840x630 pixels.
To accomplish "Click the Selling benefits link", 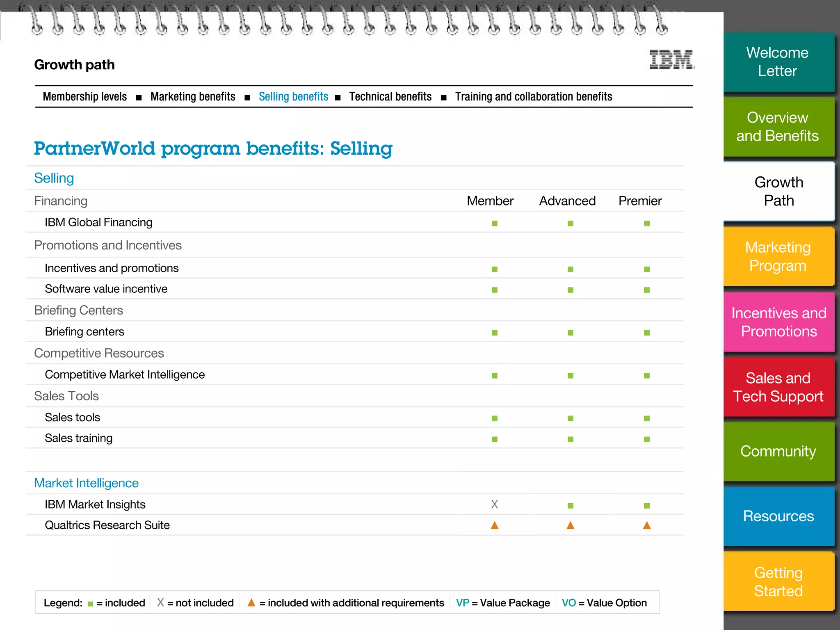I will [x=293, y=96].
